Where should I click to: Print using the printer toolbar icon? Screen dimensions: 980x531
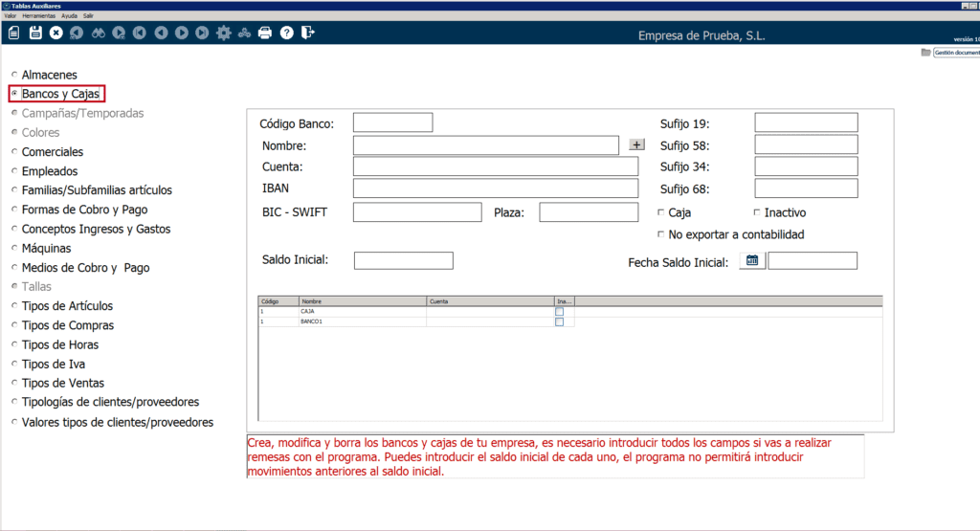(x=265, y=33)
